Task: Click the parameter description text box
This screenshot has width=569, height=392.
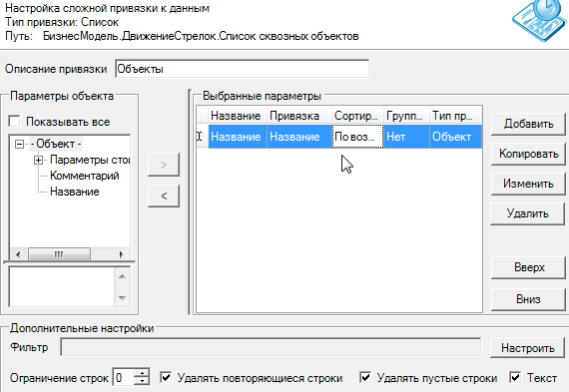Action: click(x=62, y=287)
